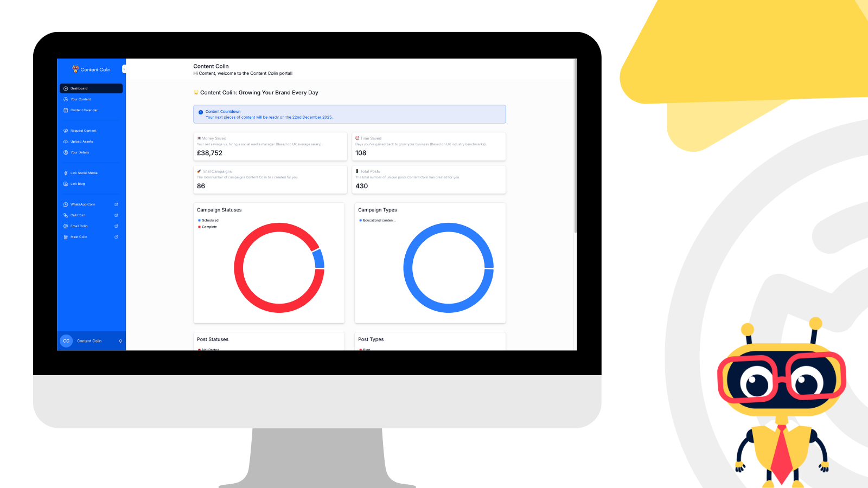Toggle the Scheduled legend item in Campaign Statuses
Image resolution: width=868 pixels, height=488 pixels.
pyautogui.click(x=208, y=220)
